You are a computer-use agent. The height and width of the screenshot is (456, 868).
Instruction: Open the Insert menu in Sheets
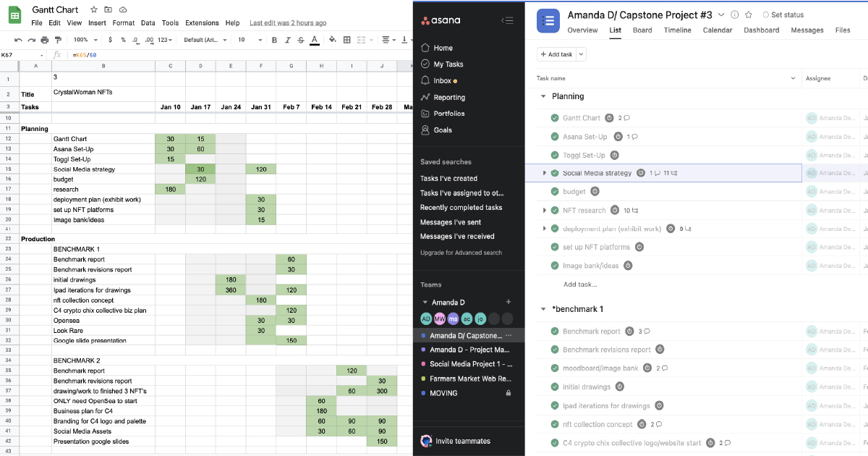97,23
